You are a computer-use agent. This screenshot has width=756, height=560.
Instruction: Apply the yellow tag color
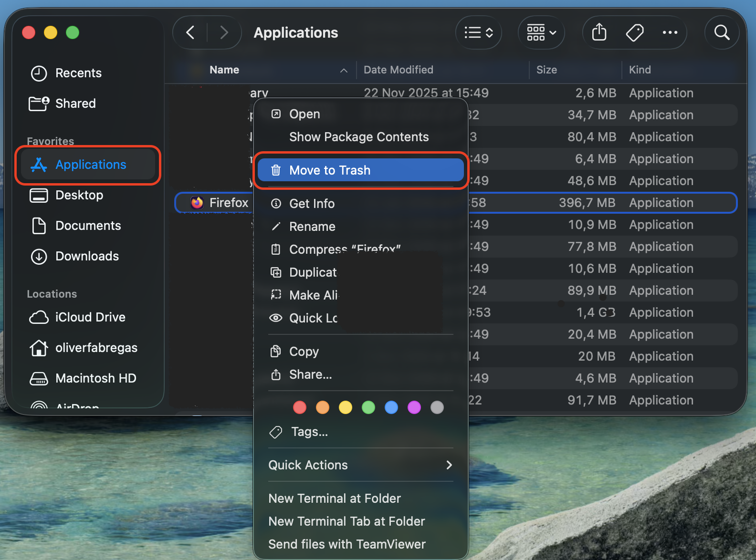[x=346, y=407]
